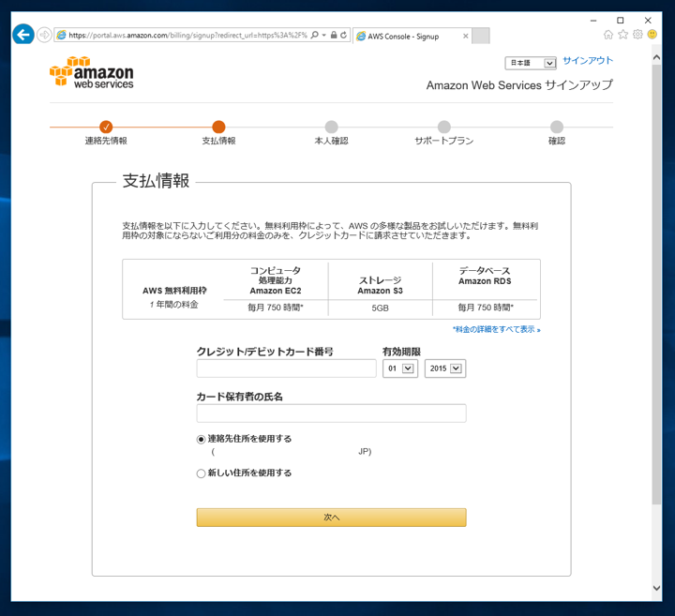675x616 pixels.
Task: Click the 確認 step circle
Action: point(557,127)
